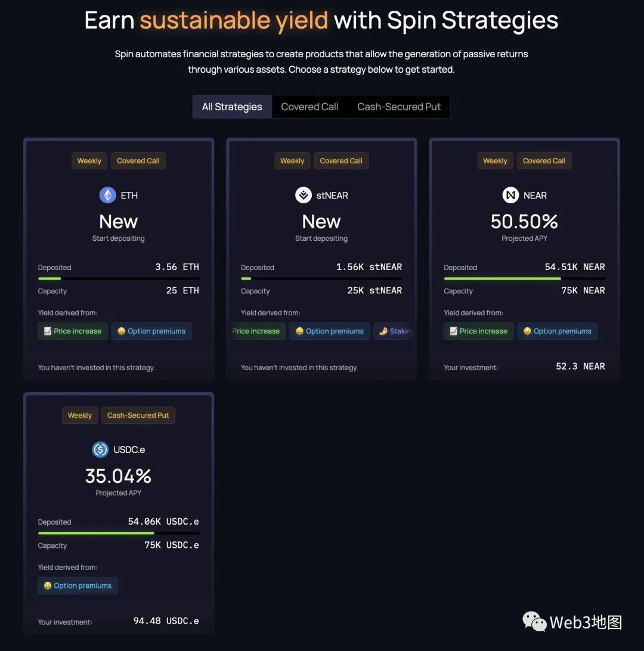This screenshot has height=651, width=644.
Task: Click Price increase tag on NEAR card
Action: (x=478, y=331)
